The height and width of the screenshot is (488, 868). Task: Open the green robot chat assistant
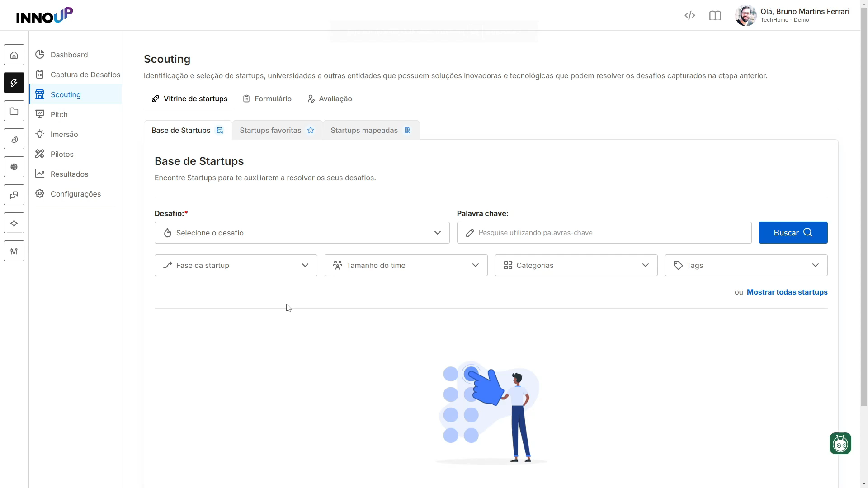click(x=840, y=443)
